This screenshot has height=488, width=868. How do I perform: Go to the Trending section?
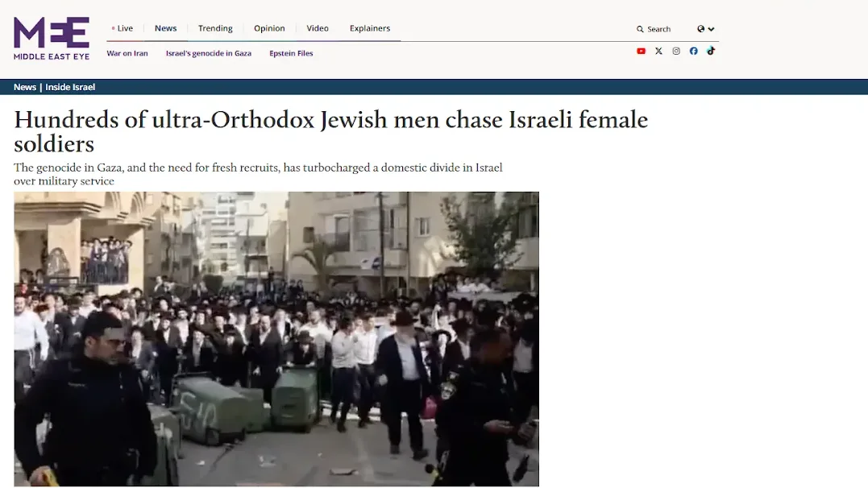pyautogui.click(x=215, y=28)
